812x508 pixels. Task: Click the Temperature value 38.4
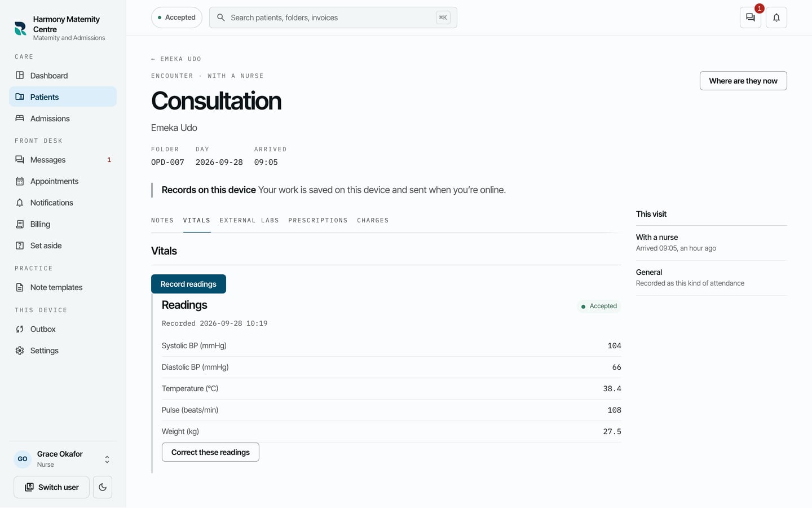(x=612, y=389)
